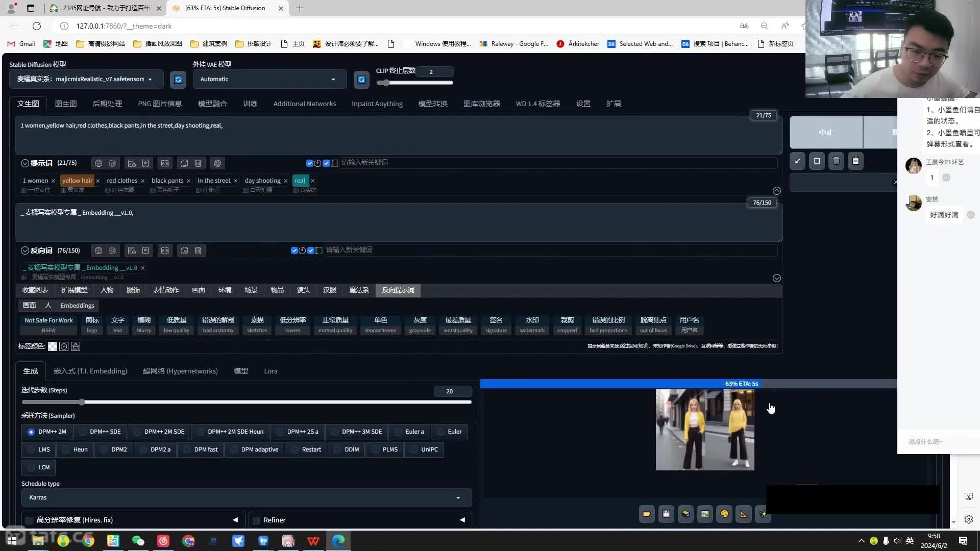The width and height of the screenshot is (980, 551).
Task: Open the Stable Diffusion model dropdown
Action: [x=86, y=79]
